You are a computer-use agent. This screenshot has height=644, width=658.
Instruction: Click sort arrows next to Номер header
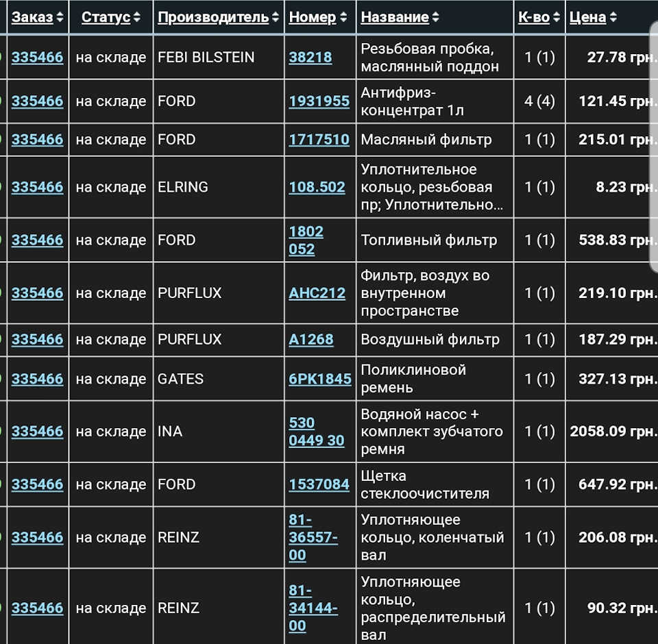coord(343,16)
